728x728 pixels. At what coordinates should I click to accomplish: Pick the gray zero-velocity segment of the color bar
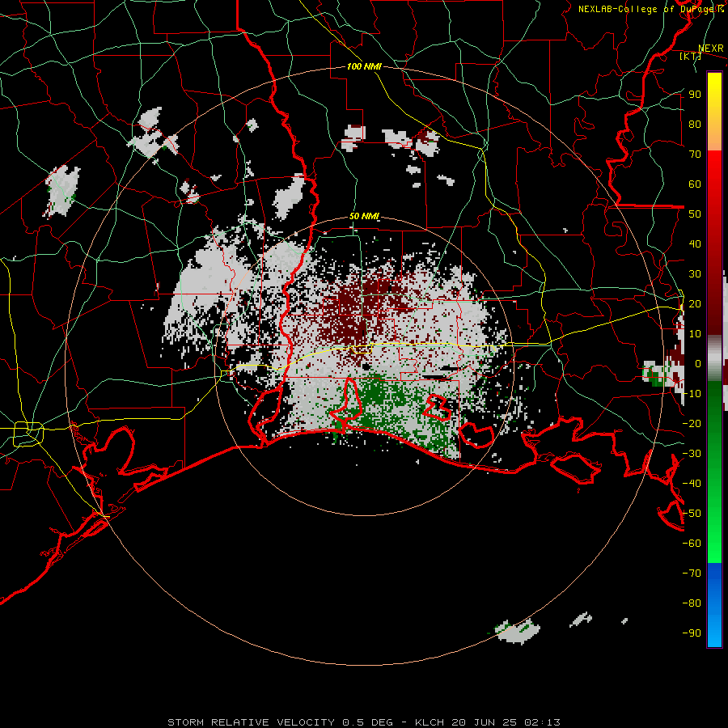pyautogui.click(x=714, y=360)
